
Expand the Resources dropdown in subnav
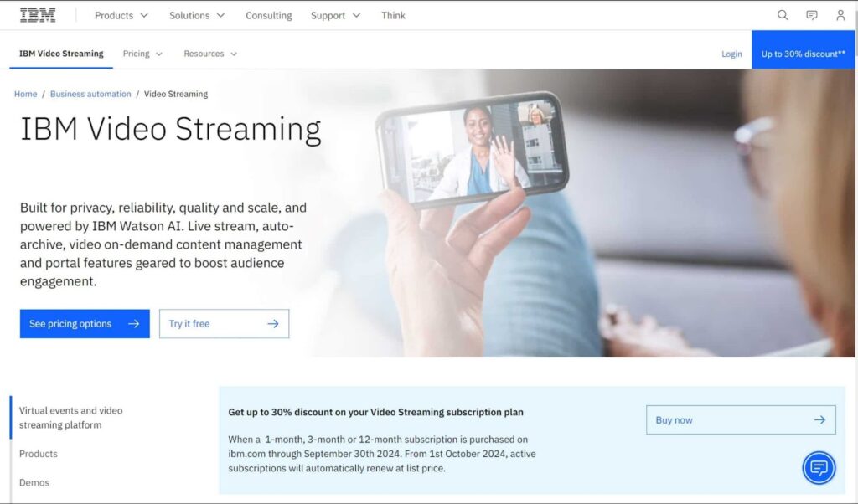click(210, 54)
